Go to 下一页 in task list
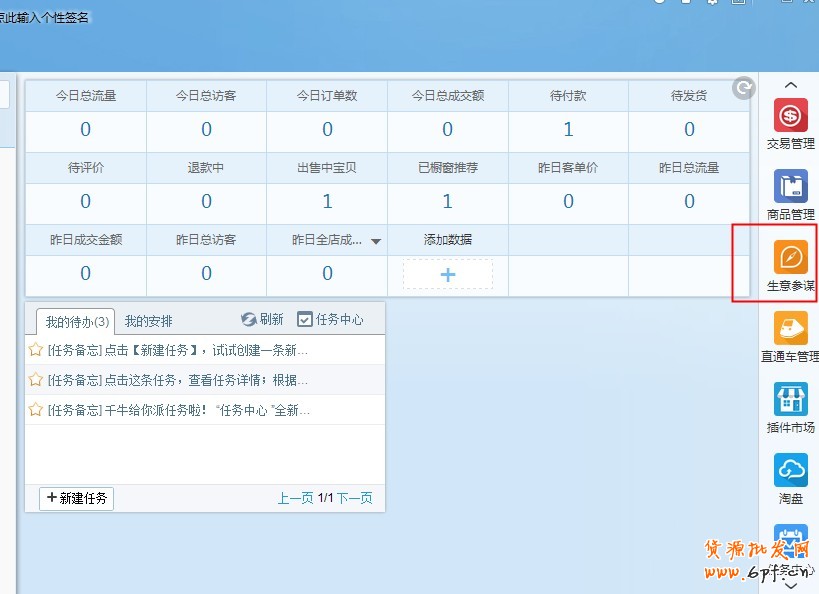 tap(355, 498)
